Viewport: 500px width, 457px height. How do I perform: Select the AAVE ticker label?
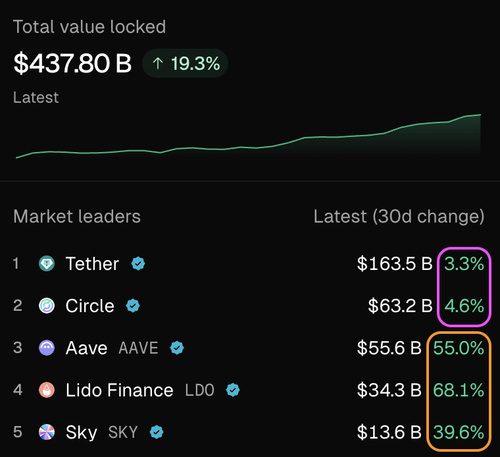click(x=138, y=348)
